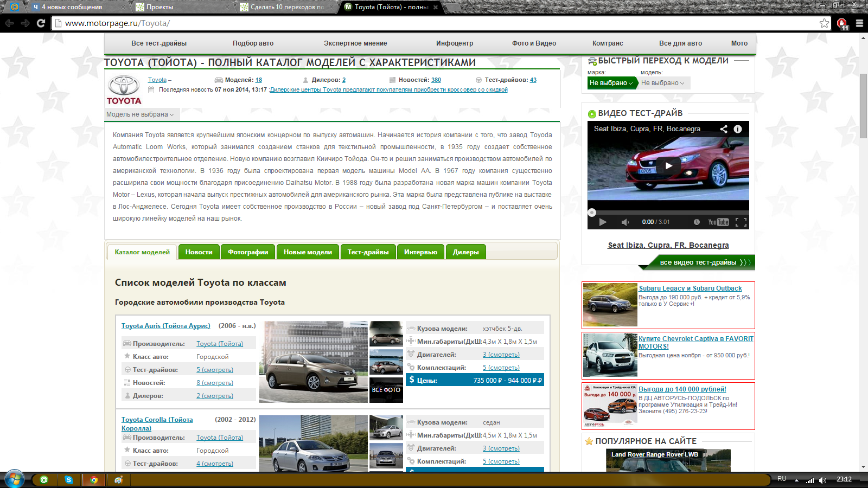
Task: View Auris dealers '2 (смотреть)' link
Action: (215, 396)
